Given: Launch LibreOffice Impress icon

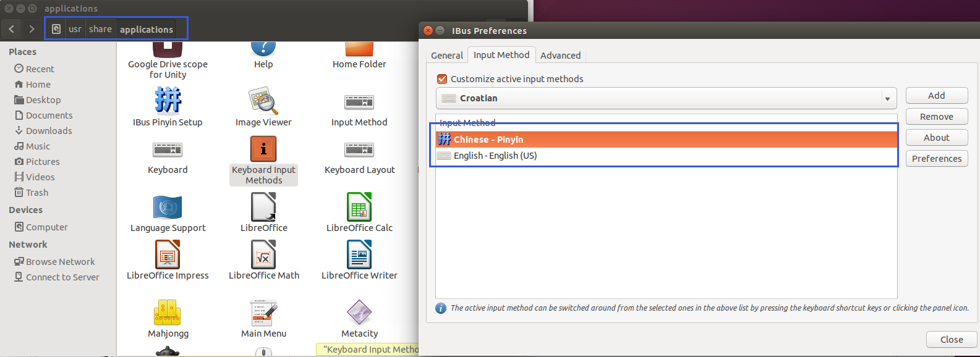Looking at the screenshot, I should [x=168, y=254].
